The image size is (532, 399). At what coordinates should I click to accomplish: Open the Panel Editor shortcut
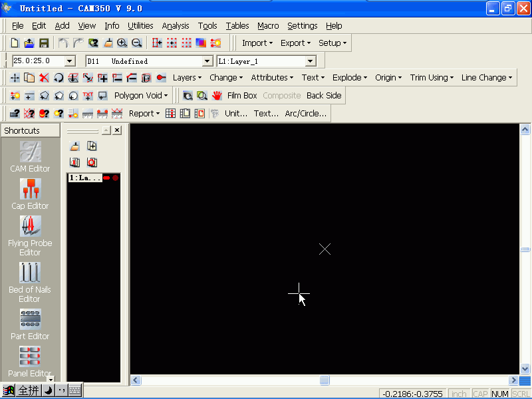click(x=30, y=362)
